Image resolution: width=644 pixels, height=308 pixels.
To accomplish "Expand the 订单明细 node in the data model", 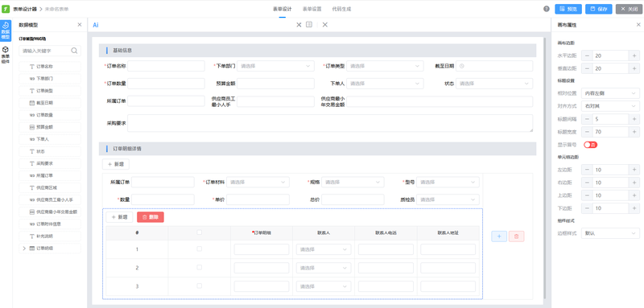I will [24, 248].
